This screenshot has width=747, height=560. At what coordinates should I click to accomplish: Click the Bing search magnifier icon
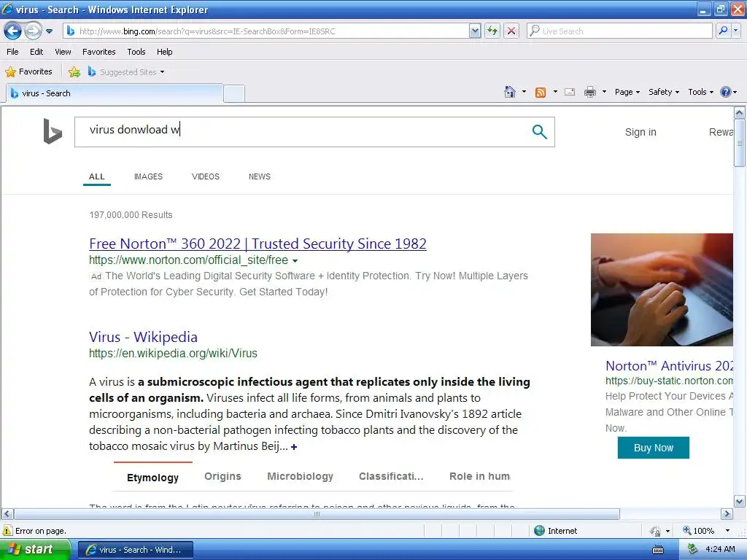539,132
